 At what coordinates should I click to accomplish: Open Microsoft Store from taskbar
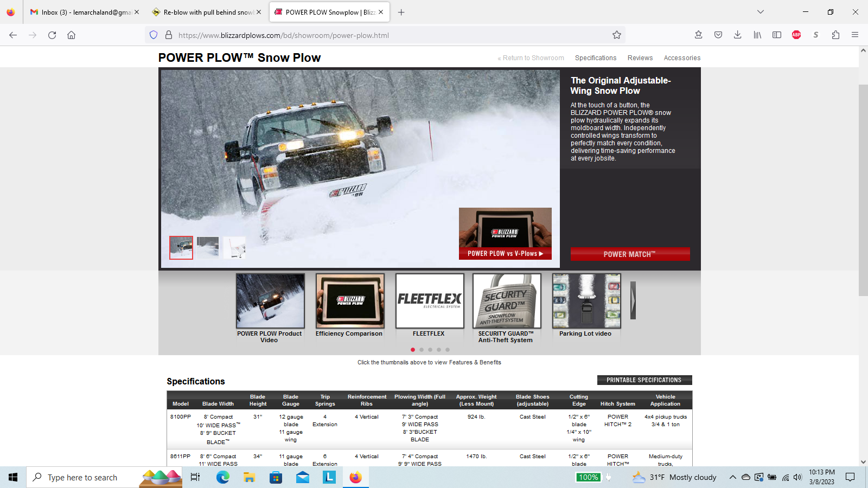click(276, 477)
